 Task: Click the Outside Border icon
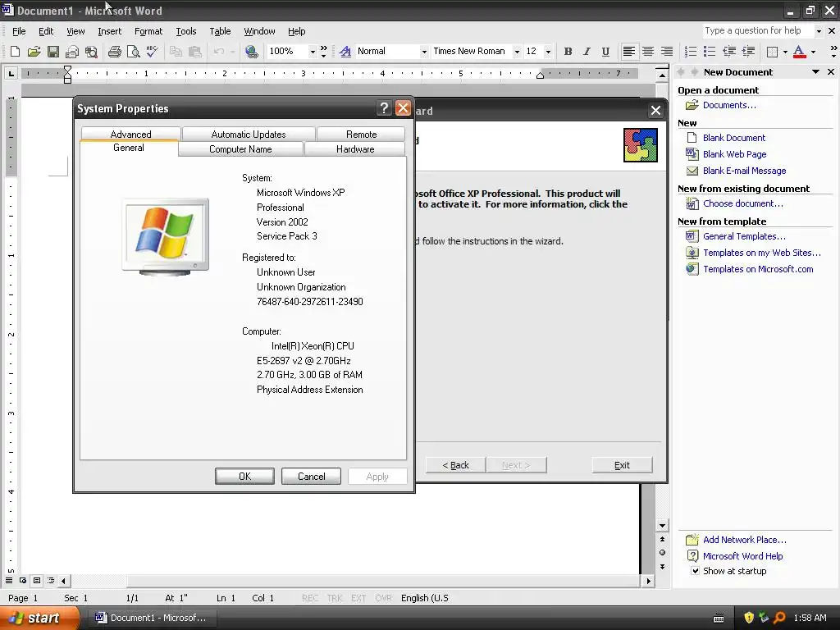(772, 52)
